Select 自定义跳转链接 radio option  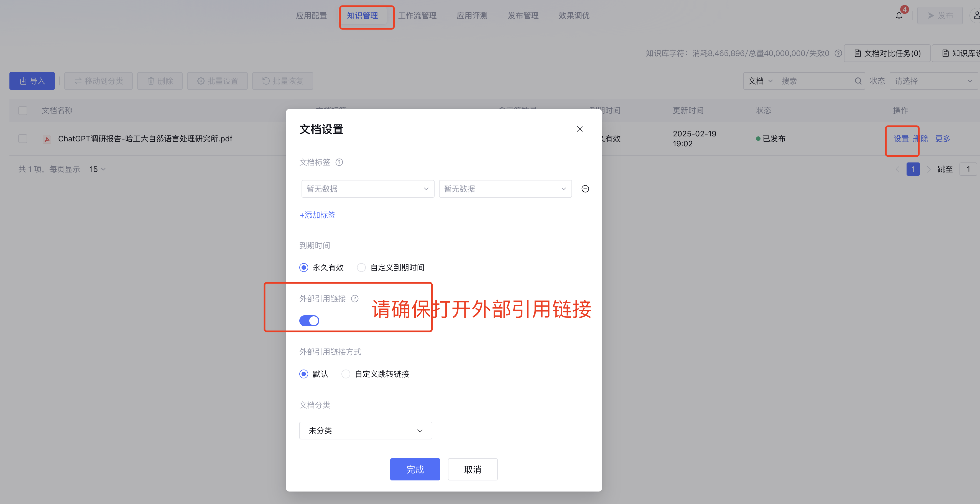[x=346, y=374]
